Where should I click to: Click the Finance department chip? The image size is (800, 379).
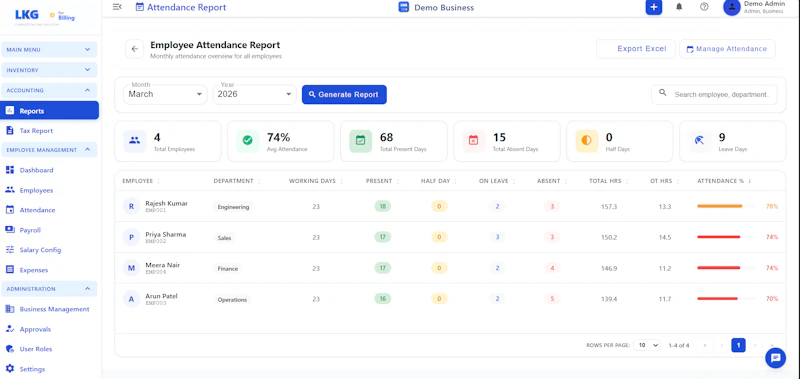tap(228, 269)
